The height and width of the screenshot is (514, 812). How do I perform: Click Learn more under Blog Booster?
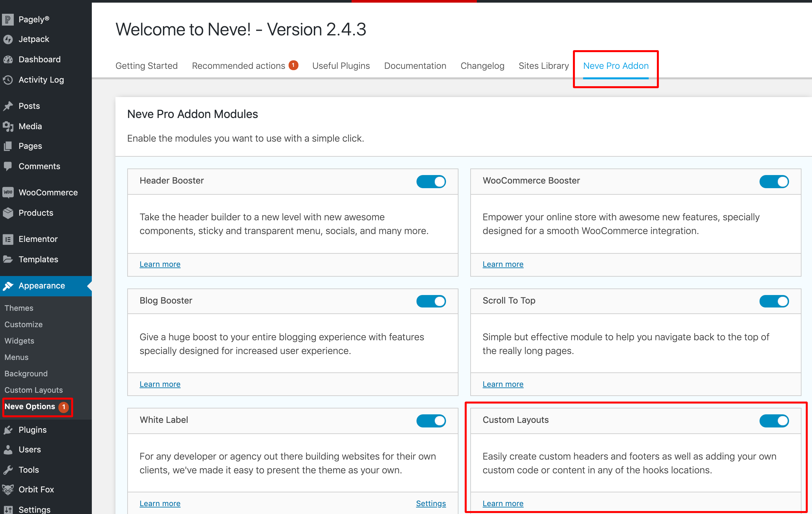coord(160,384)
